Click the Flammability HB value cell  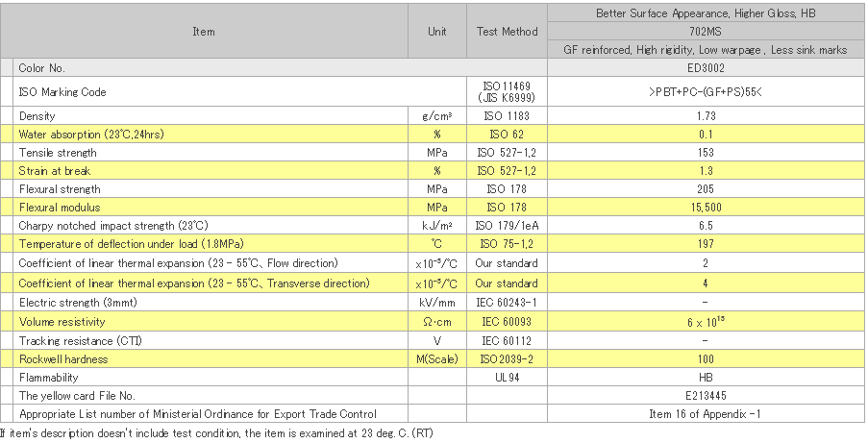(x=706, y=377)
